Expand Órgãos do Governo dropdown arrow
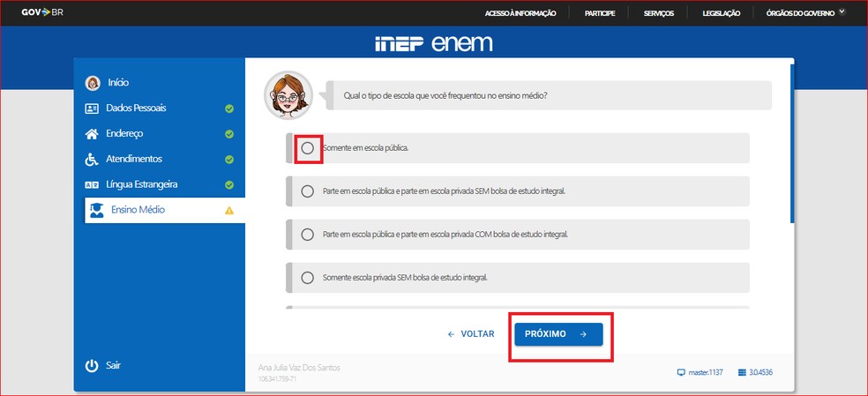 click(842, 11)
